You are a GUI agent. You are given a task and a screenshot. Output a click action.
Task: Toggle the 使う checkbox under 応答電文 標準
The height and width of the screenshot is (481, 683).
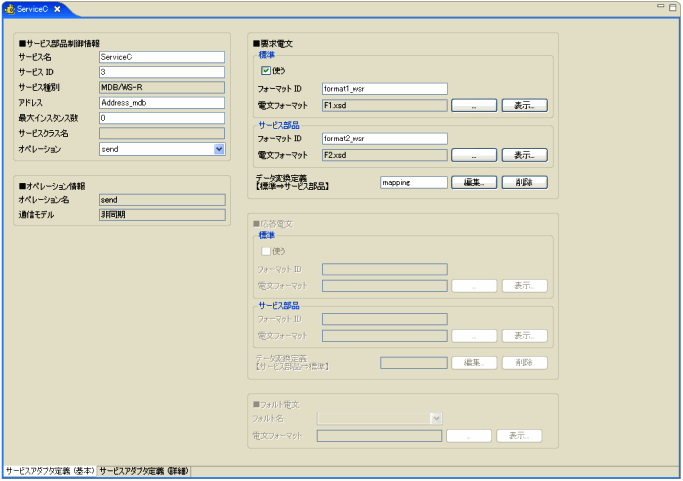click(266, 251)
